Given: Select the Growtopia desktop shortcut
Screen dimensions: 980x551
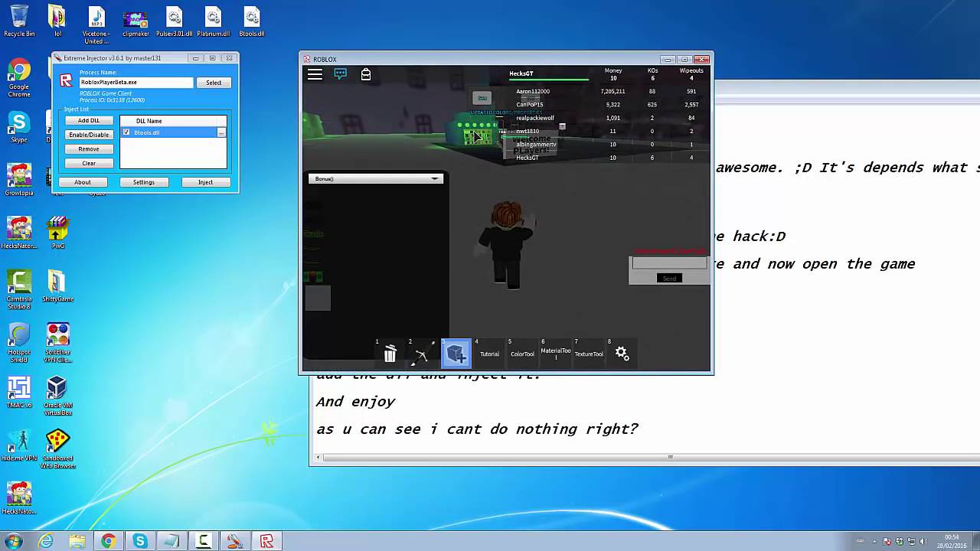Looking at the screenshot, I should (x=19, y=179).
